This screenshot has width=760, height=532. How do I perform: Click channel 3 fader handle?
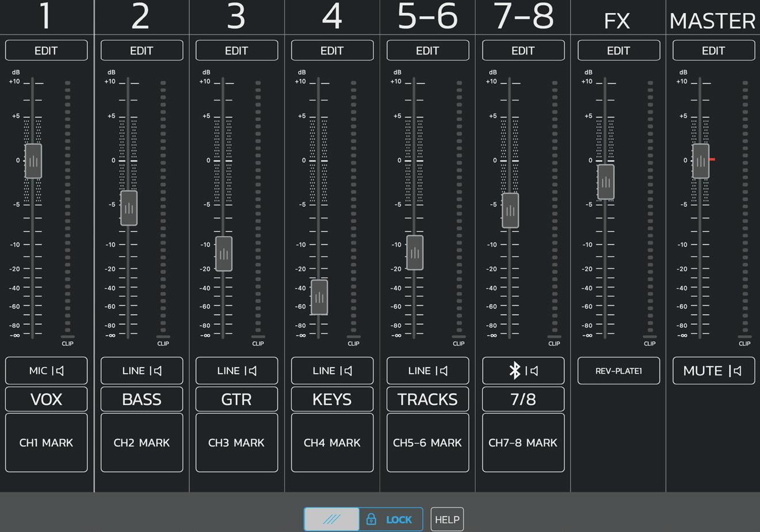pyautogui.click(x=224, y=254)
